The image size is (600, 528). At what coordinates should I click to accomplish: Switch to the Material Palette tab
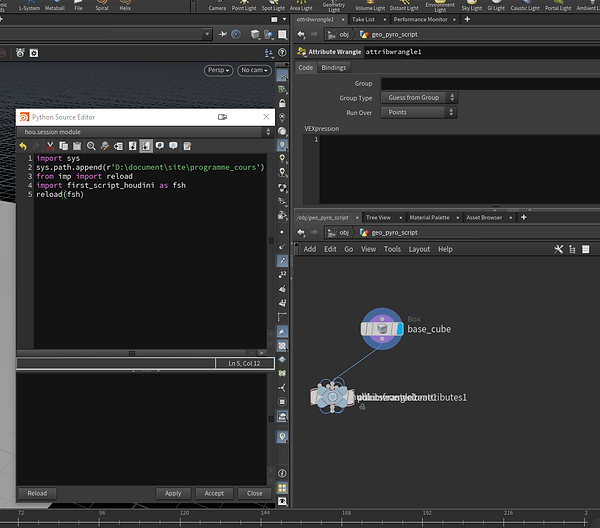point(429,218)
